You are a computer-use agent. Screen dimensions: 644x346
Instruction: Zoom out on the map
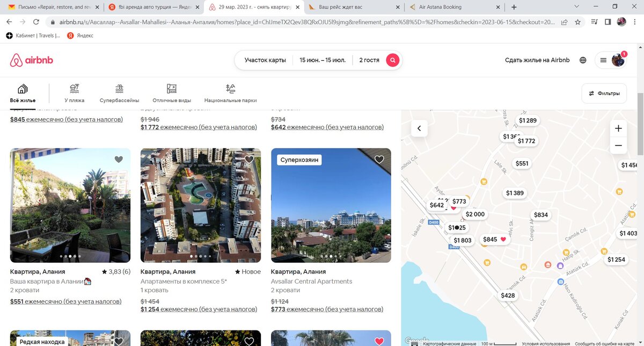[x=618, y=146]
